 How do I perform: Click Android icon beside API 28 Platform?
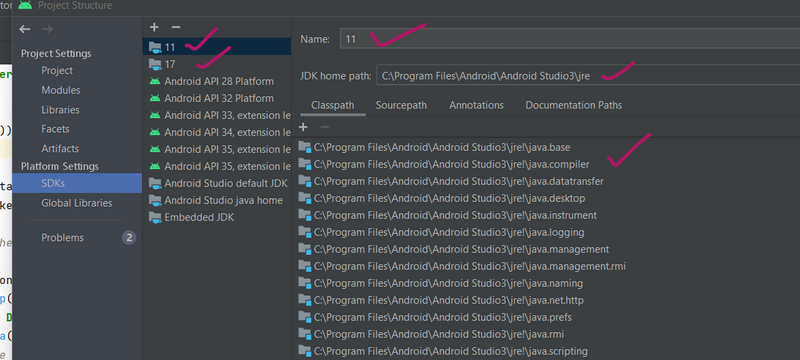point(155,81)
